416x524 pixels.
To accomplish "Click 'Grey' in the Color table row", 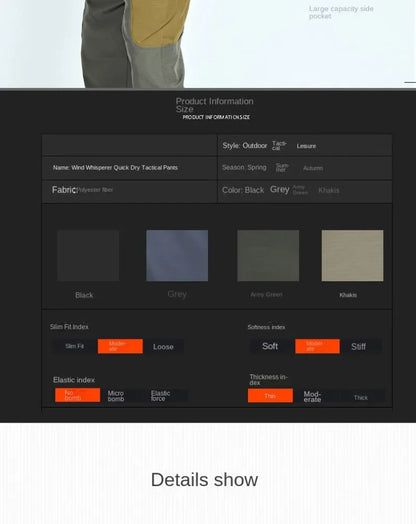I will tap(280, 189).
